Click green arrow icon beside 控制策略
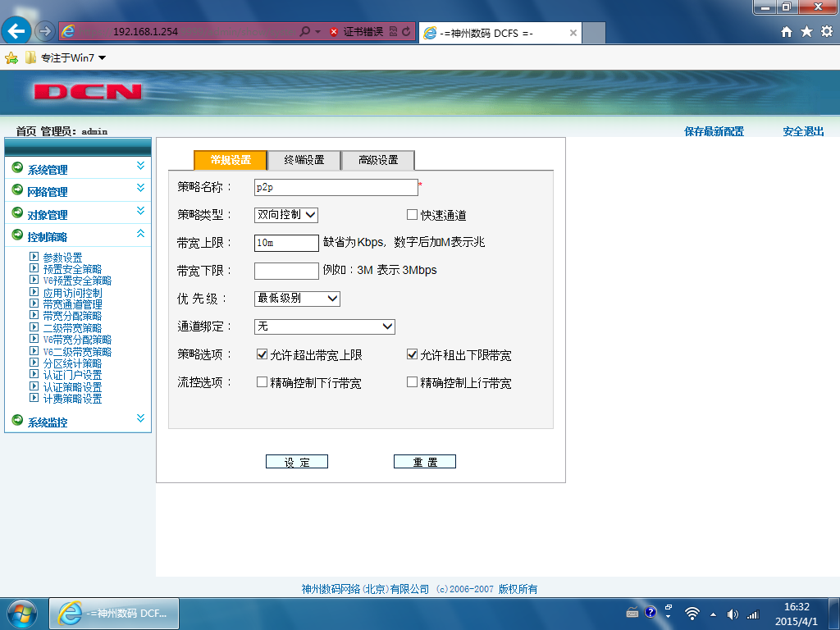Image resolution: width=840 pixels, height=630 pixels. click(x=17, y=235)
